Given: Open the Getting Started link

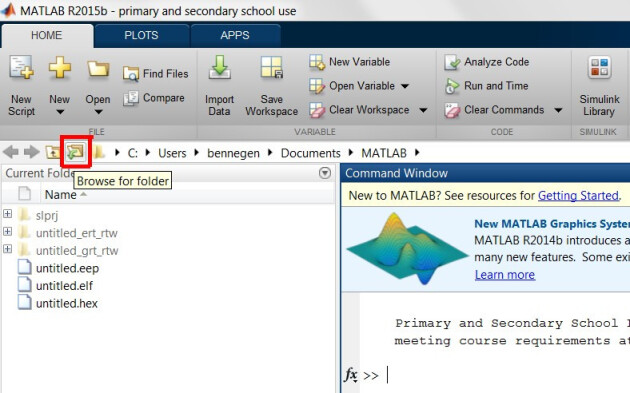Looking at the screenshot, I should pyautogui.click(x=578, y=196).
